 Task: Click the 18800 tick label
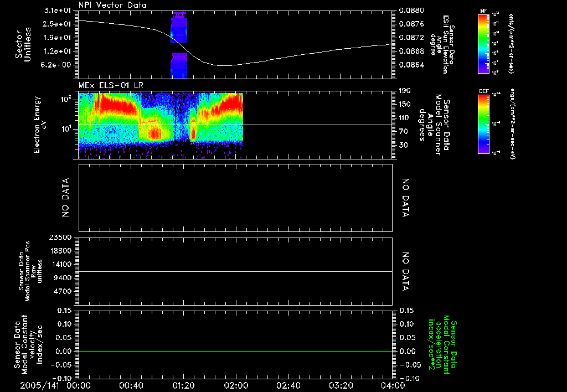pyautogui.click(x=61, y=251)
